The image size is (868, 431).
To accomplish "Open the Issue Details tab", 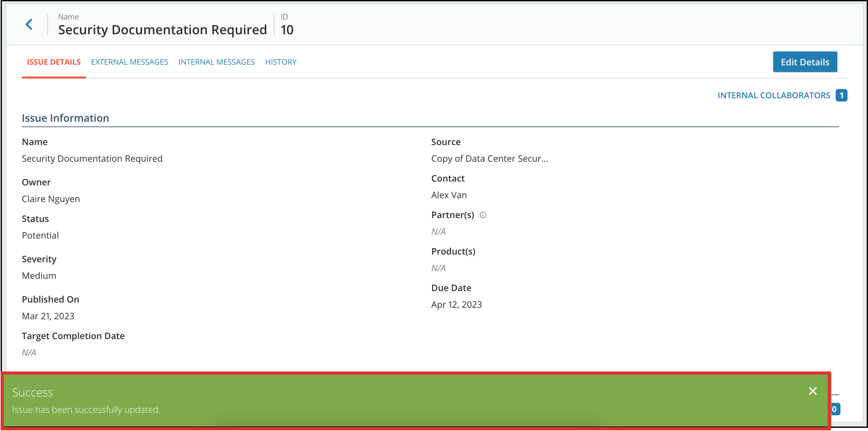I will click(54, 62).
